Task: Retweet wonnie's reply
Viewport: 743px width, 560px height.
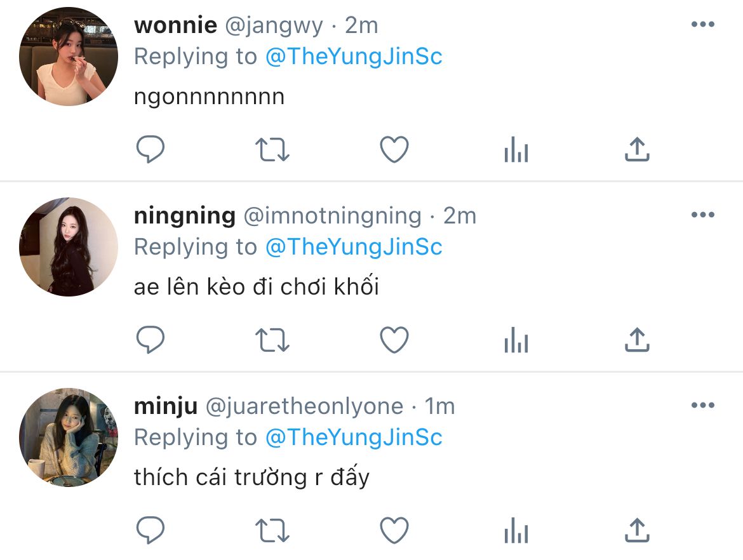Action: [x=272, y=150]
